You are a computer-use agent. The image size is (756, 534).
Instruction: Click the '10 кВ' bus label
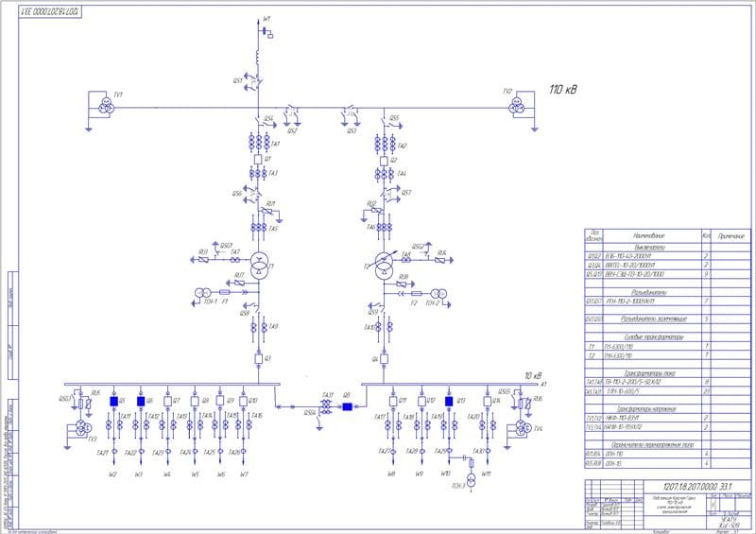533,376
